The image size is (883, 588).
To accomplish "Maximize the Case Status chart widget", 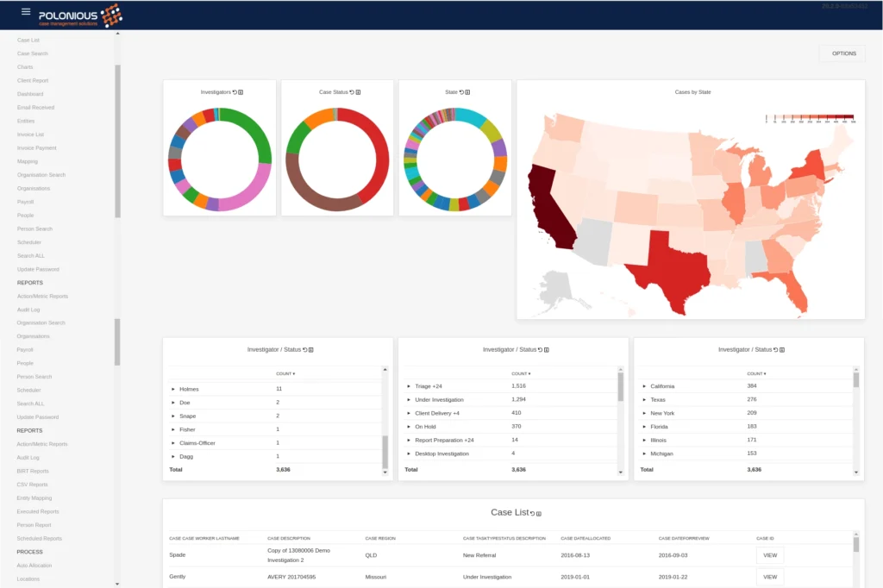I will (358, 92).
